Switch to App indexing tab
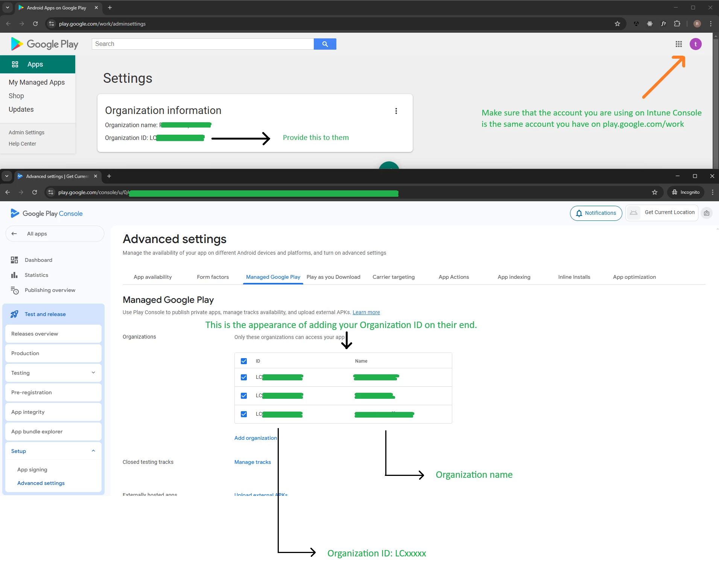The height and width of the screenshot is (588, 719). click(x=514, y=277)
